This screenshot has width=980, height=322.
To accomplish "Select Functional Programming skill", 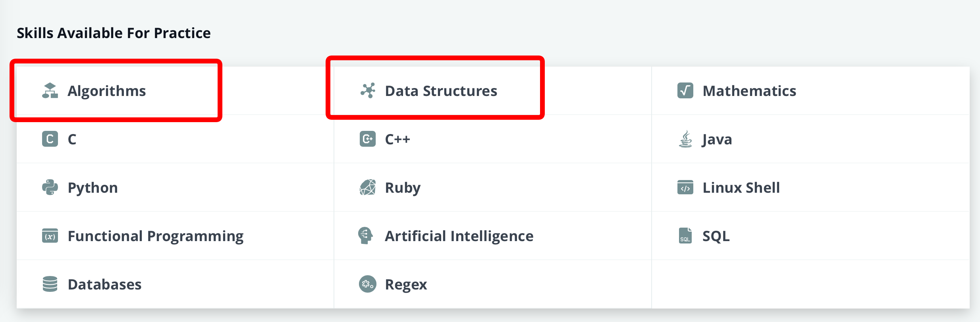I will click(156, 236).
